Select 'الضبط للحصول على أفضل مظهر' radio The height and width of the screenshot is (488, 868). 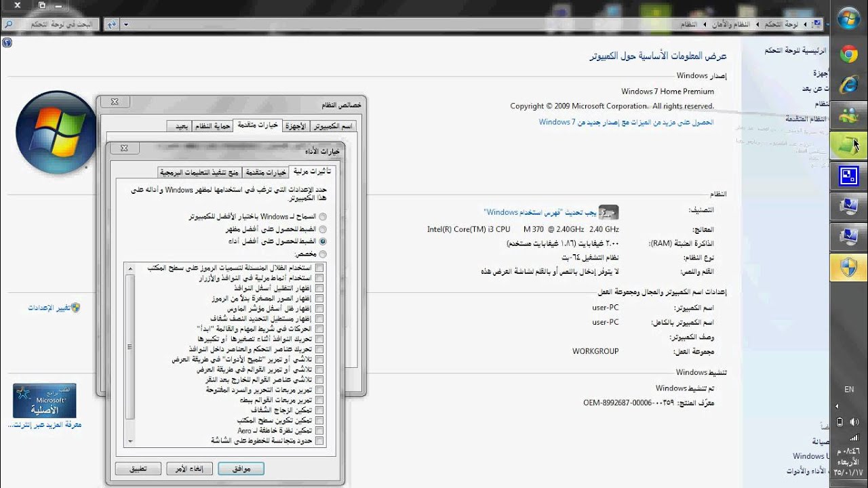tap(322, 229)
